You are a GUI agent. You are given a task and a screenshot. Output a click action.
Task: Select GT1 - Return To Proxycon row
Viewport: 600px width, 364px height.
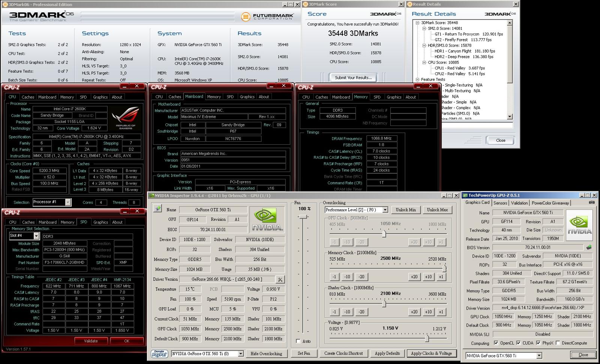pyautogui.click(x=469, y=34)
